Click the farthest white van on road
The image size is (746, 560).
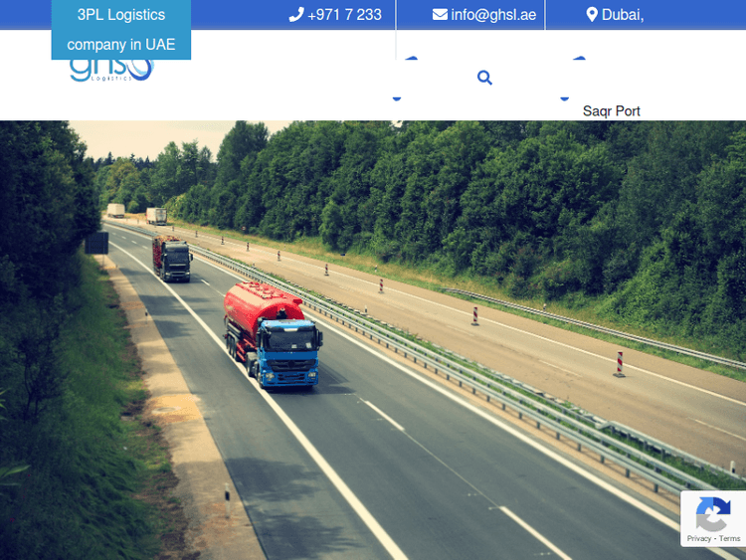(116, 211)
